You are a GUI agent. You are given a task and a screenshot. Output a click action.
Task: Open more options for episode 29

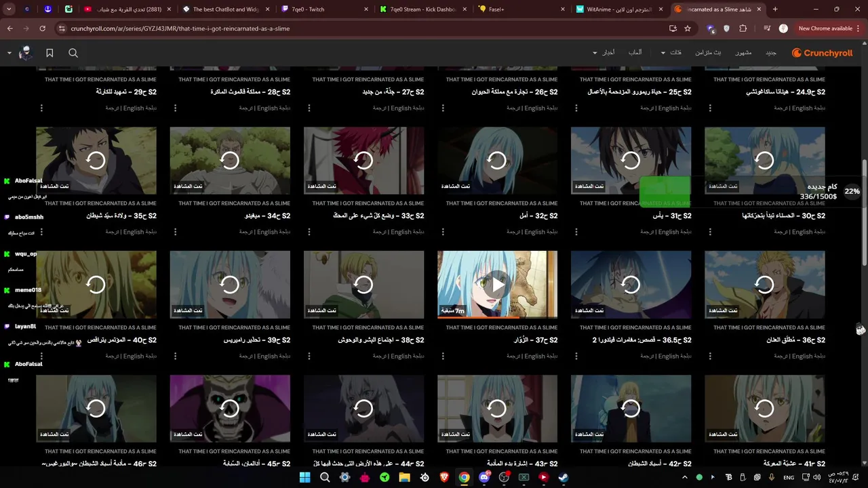coord(41,108)
